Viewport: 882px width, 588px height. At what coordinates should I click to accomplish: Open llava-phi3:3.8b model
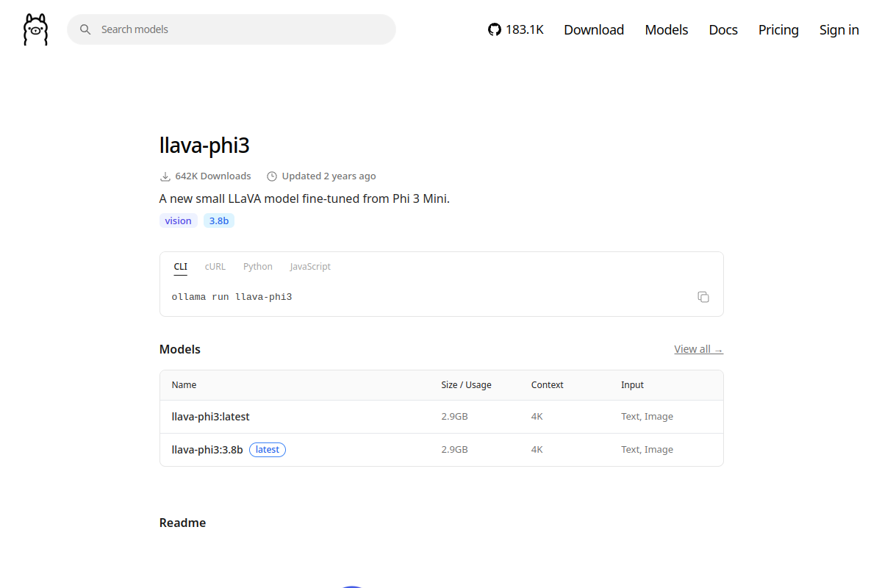pyautogui.click(x=207, y=450)
